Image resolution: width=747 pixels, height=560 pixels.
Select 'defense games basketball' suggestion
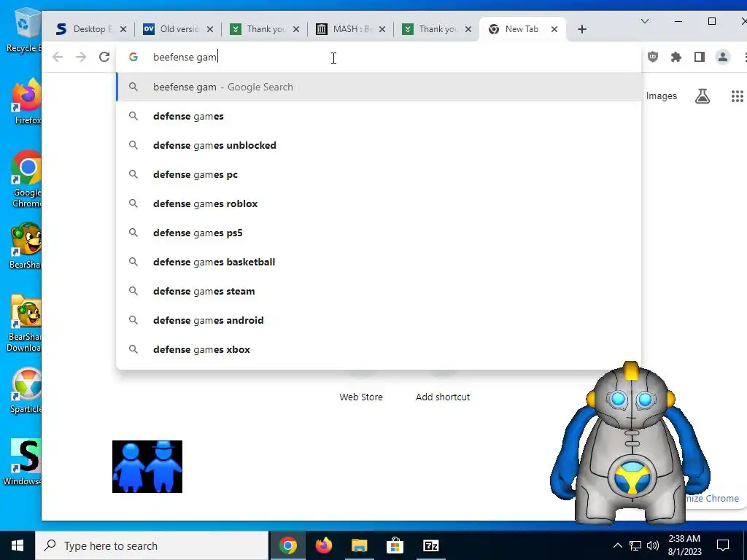pos(379,262)
